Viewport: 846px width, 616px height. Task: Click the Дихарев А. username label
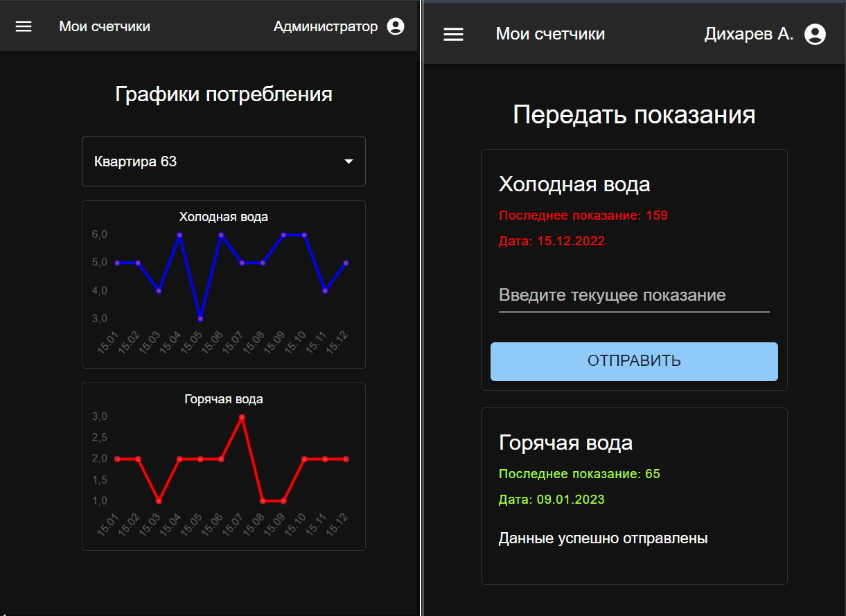pyautogui.click(x=748, y=34)
